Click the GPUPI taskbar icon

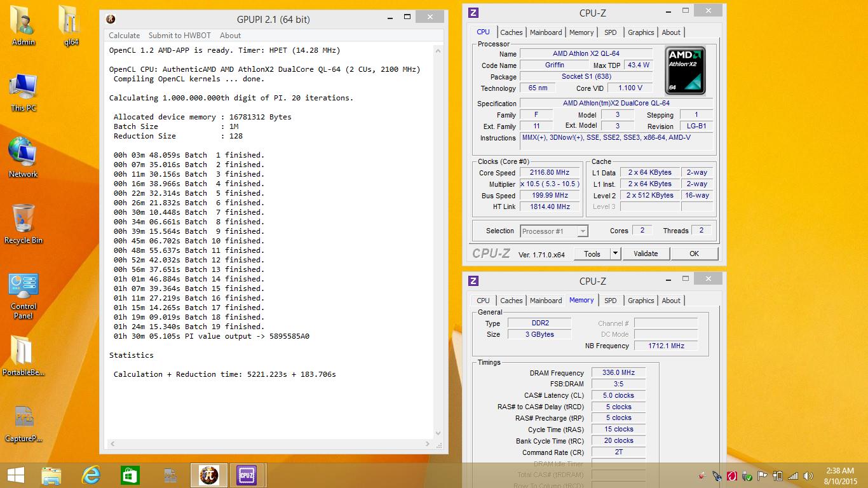coord(208,475)
